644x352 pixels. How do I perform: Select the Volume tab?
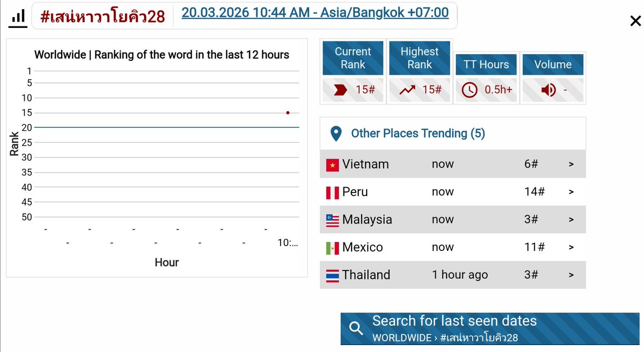click(553, 64)
